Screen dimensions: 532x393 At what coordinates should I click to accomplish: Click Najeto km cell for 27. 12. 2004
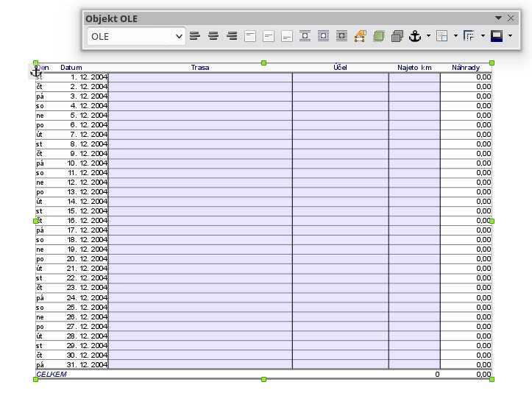pos(414,327)
